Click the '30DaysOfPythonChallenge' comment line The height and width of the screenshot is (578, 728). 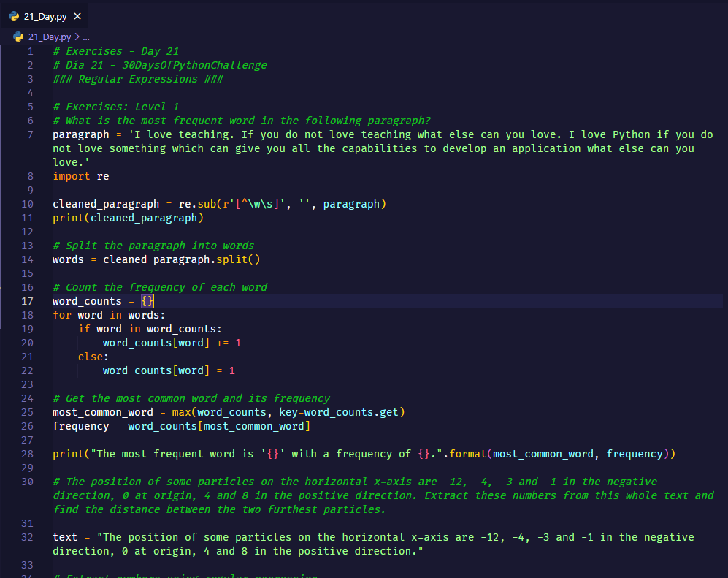(160, 65)
